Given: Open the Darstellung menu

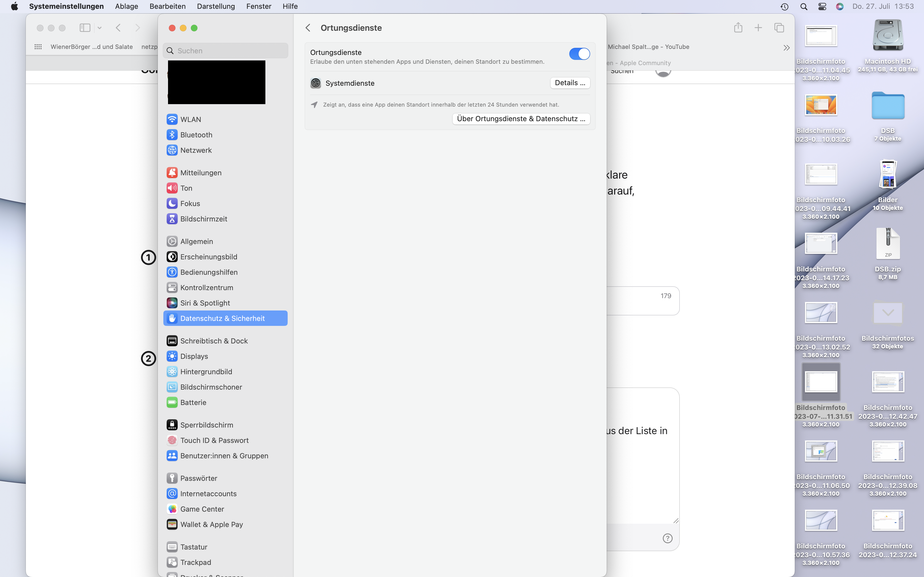Looking at the screenshot, I should tap(216, 7).
